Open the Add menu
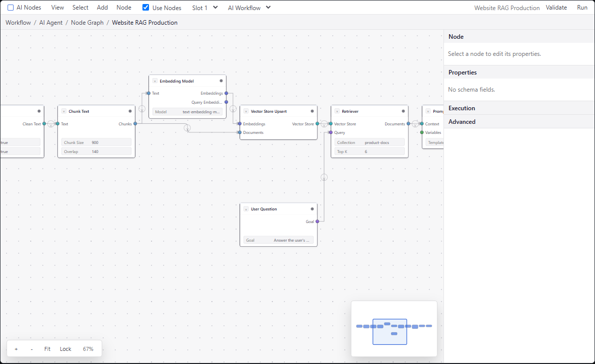595x364 pixels. click(x=103, y=8)
